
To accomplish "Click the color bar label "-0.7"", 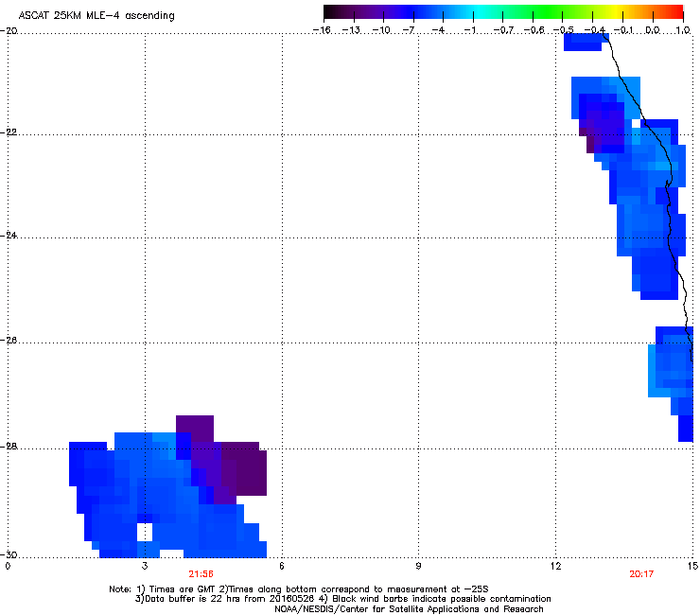I will click(x=503, y=30).
